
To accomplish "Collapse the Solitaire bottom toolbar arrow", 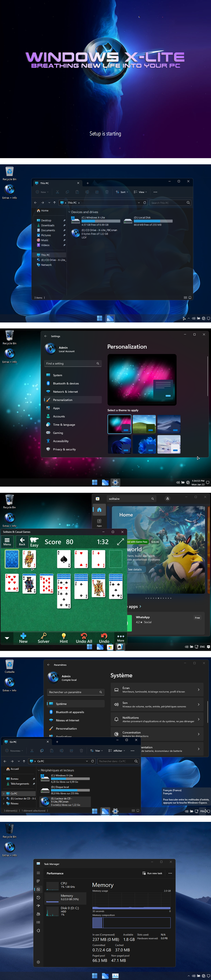I will [7, 638].
